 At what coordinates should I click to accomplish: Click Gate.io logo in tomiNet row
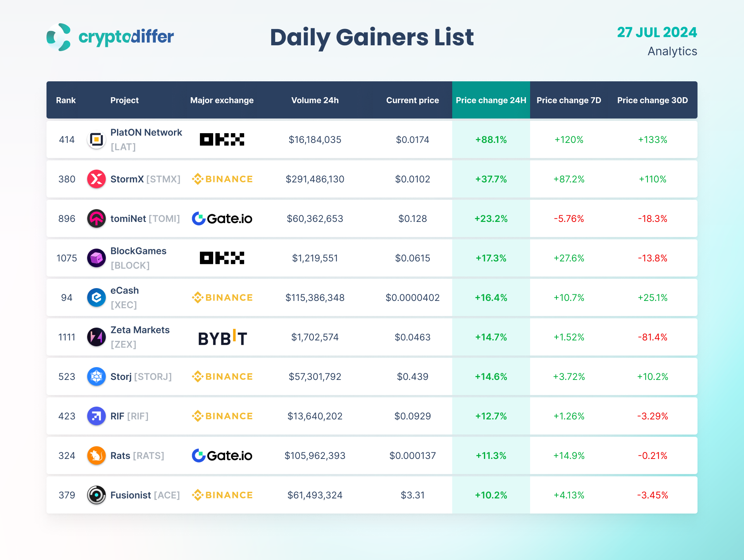click(x=222, y=218)
